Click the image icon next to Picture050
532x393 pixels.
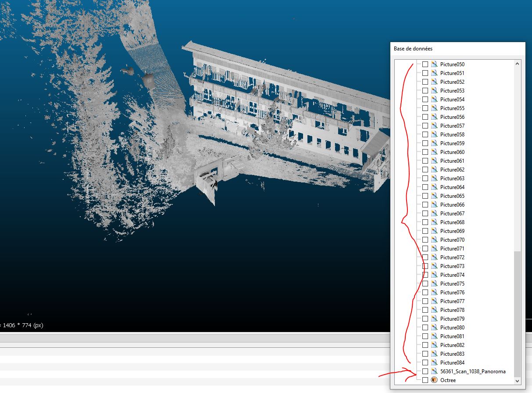click(434, 64)
